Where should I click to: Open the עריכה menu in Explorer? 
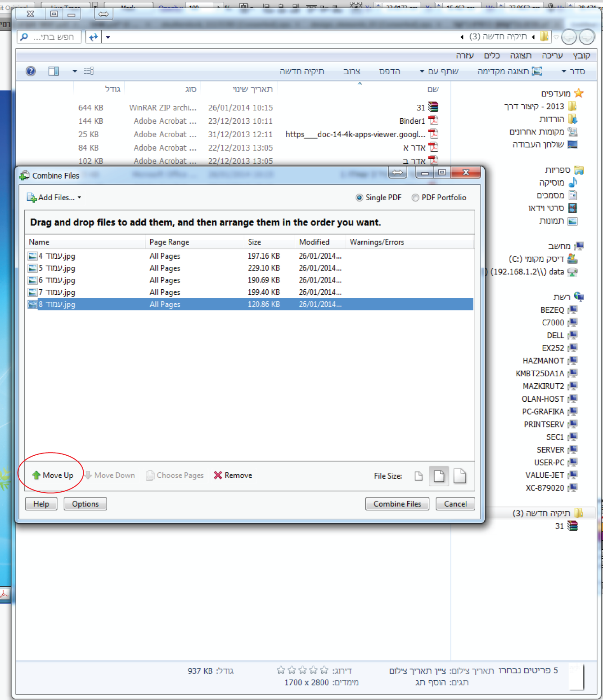click(552, 55)
